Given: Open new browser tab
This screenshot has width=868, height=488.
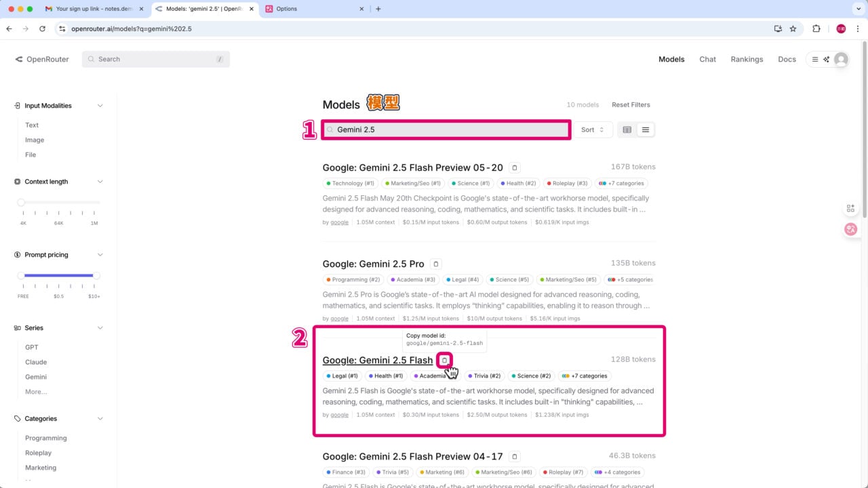Looking at the screenshot, I should (378, 9).
